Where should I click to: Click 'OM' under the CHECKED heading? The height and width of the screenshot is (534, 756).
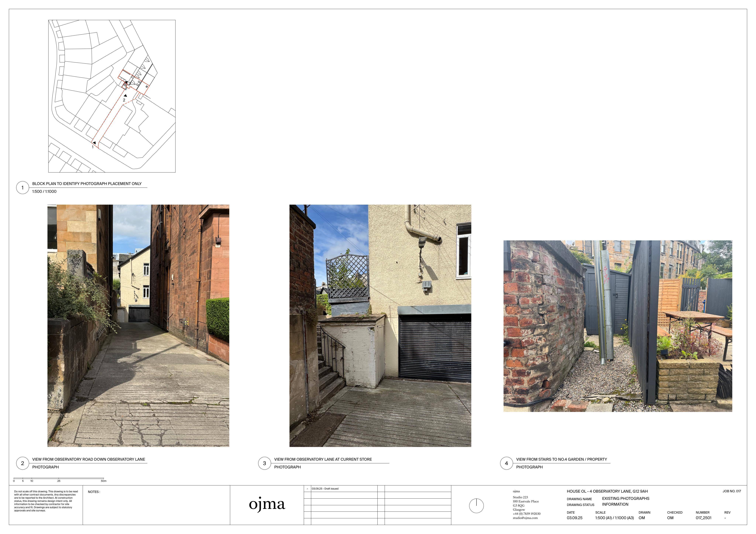pos(670,518)
